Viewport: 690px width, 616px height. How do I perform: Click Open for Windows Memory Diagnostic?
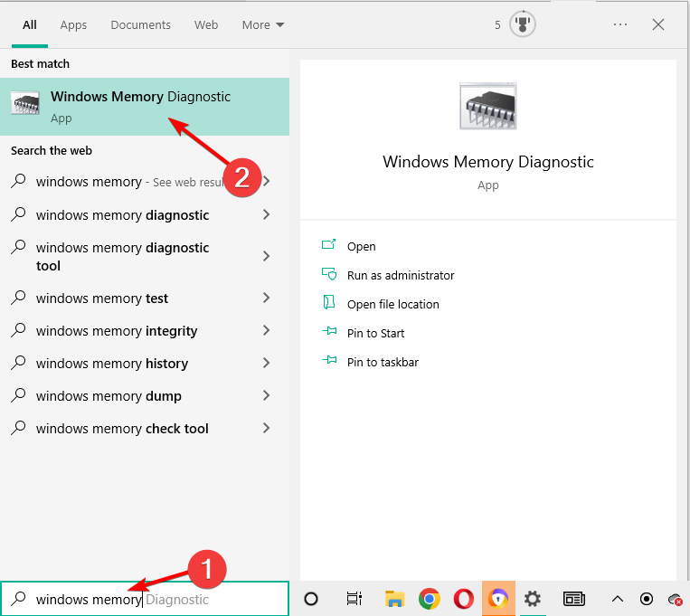pos(361,247)
